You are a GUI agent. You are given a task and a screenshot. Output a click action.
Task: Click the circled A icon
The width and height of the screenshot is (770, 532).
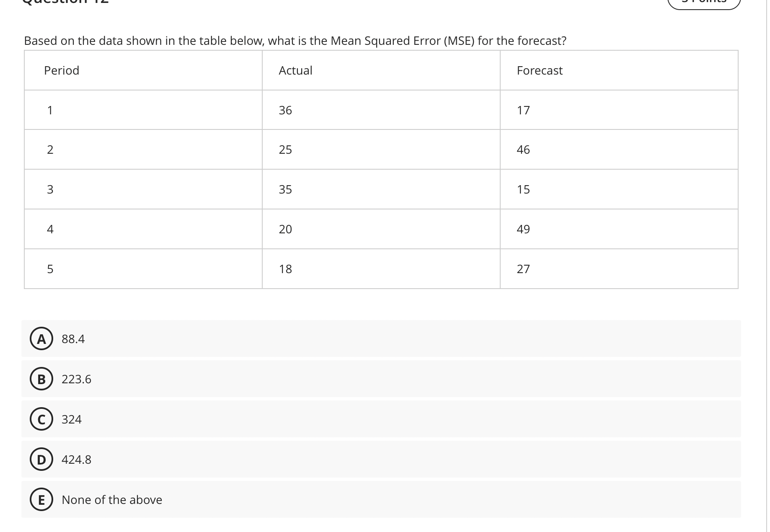point(41,339)
